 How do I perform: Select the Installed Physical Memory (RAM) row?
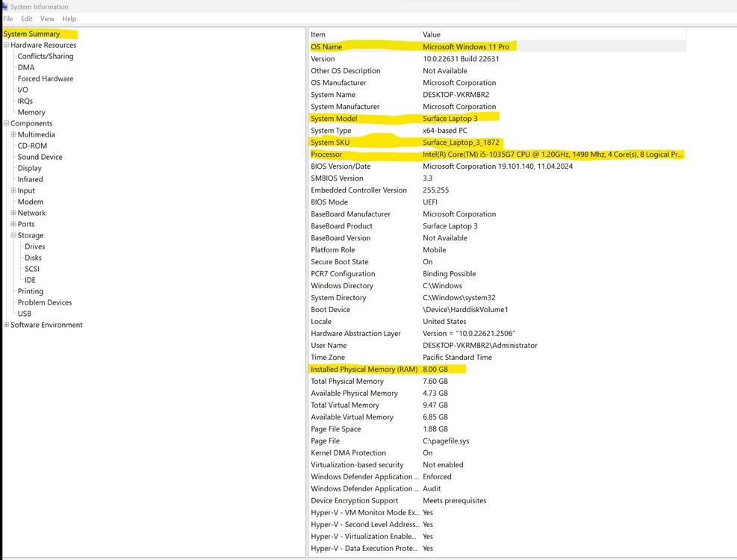[364, 370]
